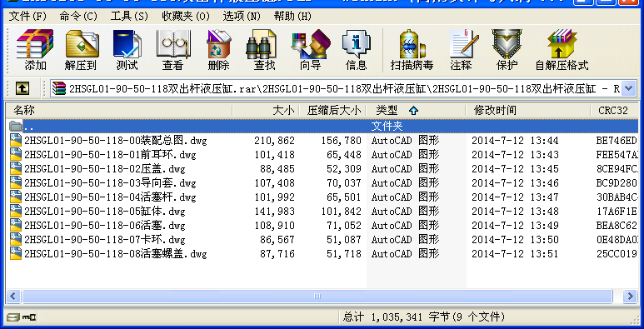The image size is (644, 329).
Task: Click the key icon in status bar
Action: (29, 317)
